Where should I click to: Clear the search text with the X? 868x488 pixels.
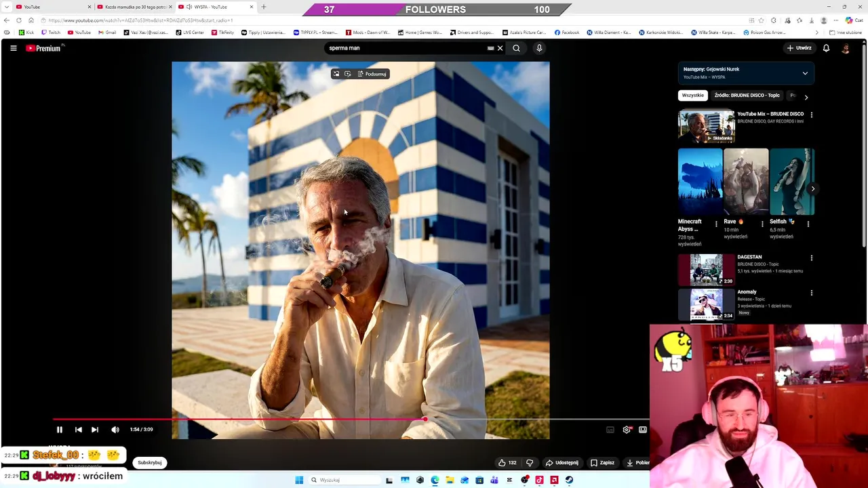pyautogui.click(x=500, y=48)
